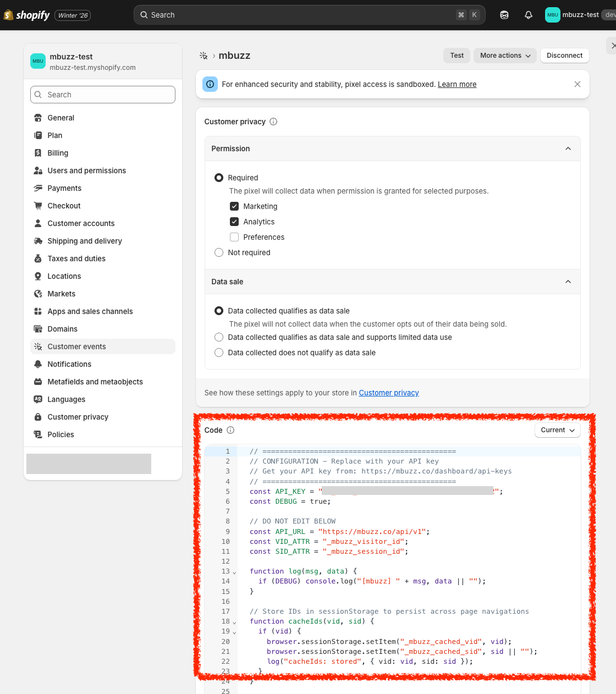Collapse the Permission section
Image resolution: width=616 pixels, height=694 pixels.
pos(568,148)
